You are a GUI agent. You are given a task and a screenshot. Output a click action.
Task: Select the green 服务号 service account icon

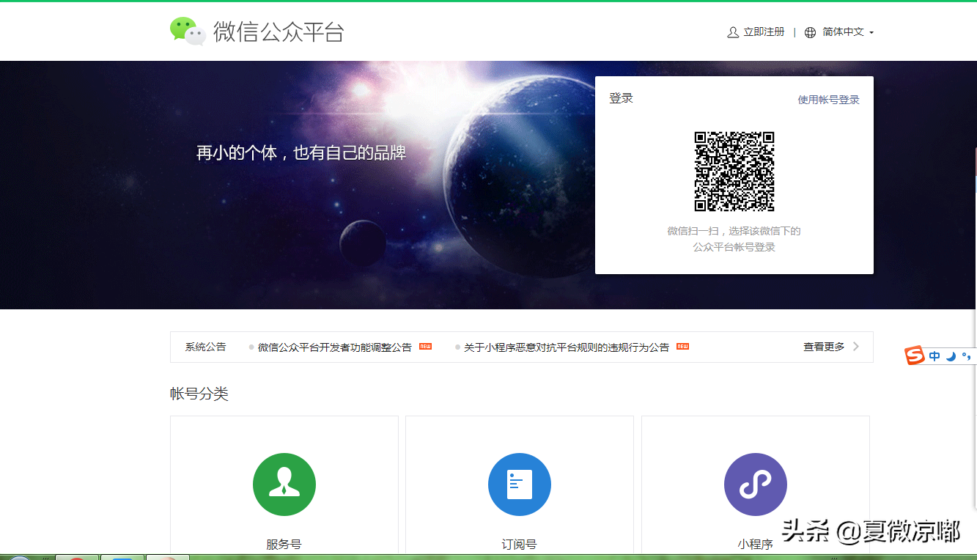(284, 484)
